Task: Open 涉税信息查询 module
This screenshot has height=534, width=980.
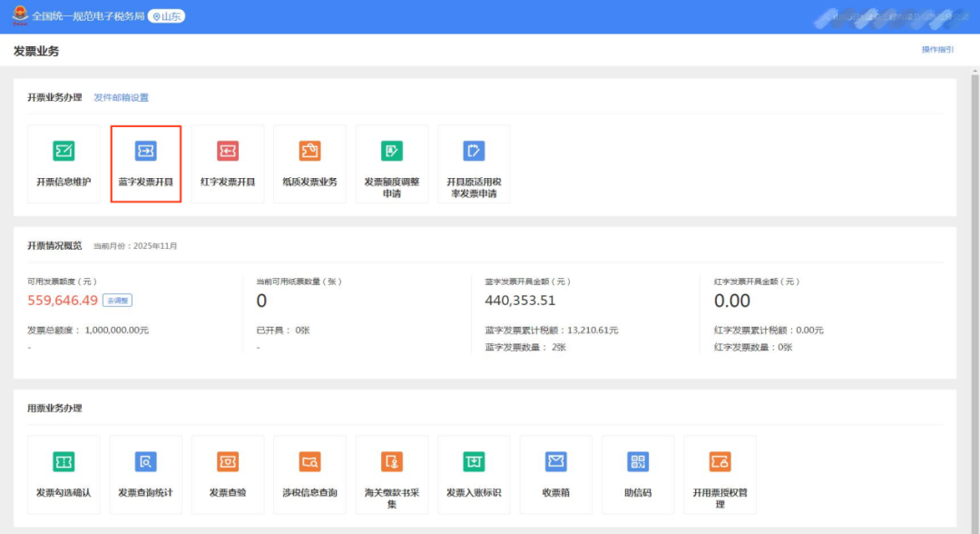Action: pos(309,473)
